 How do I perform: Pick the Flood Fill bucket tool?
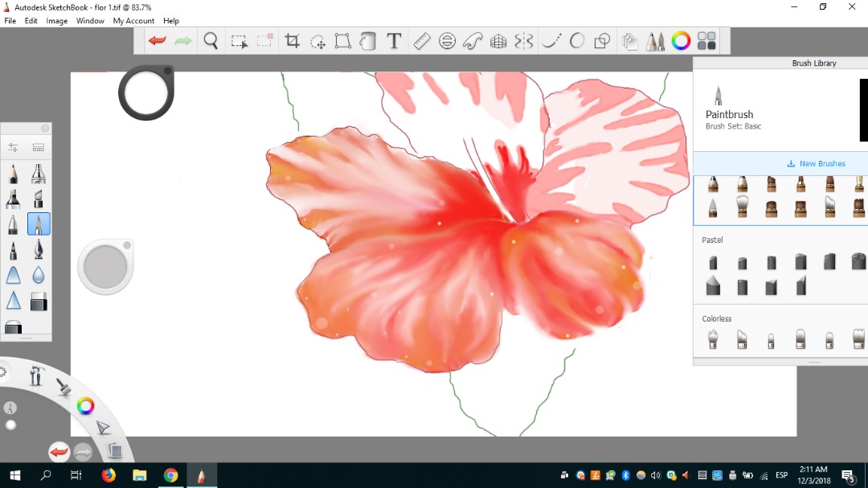pos(368,41)
